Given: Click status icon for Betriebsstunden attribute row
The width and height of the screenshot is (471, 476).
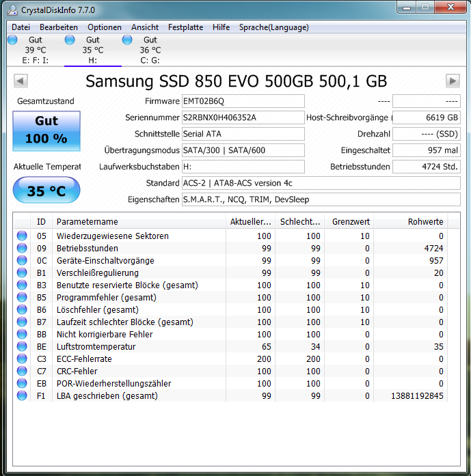Looking at the screenshot, I should (22, 248).
